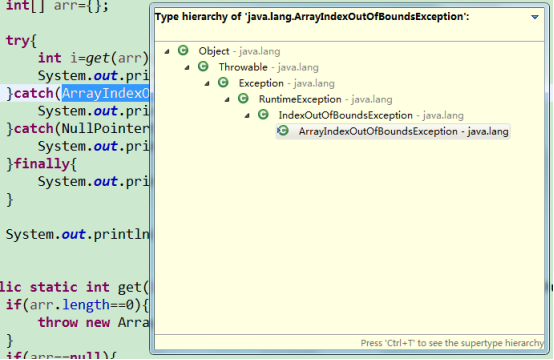This screenshot has width=554, height=360.
Task: Click 'System.out.println' line below finally block
Action: [77, 234]
